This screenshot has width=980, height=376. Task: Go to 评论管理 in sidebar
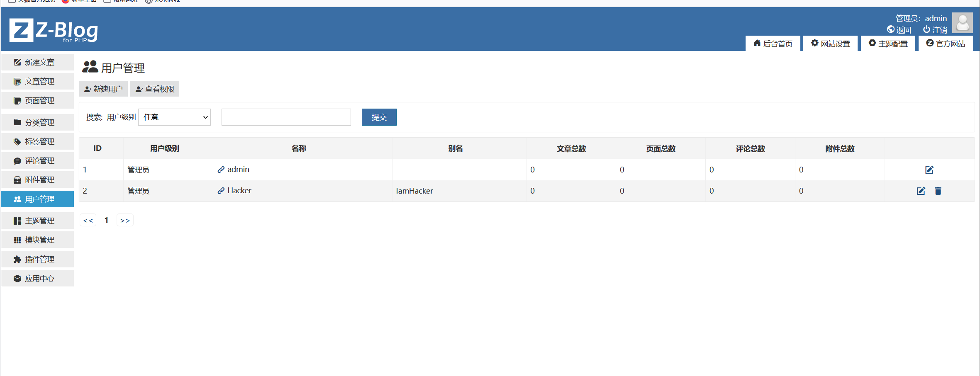click(x=38, y=160)
